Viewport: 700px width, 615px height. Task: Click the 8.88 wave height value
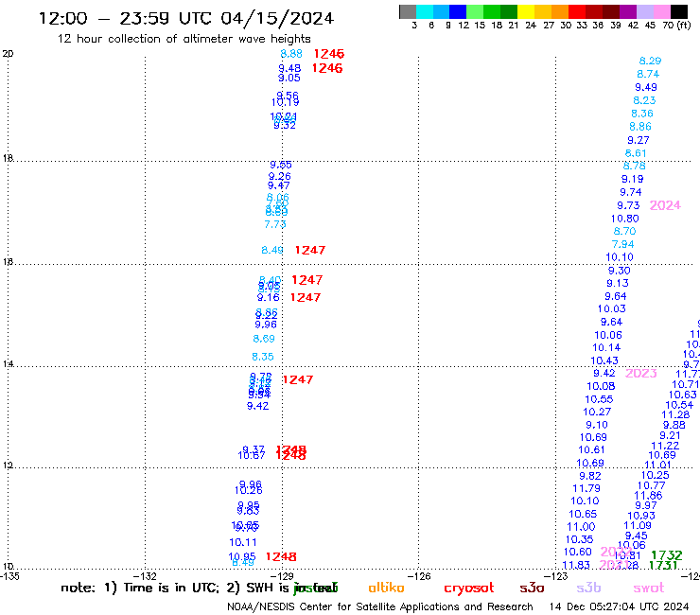(x=291, y=54)
